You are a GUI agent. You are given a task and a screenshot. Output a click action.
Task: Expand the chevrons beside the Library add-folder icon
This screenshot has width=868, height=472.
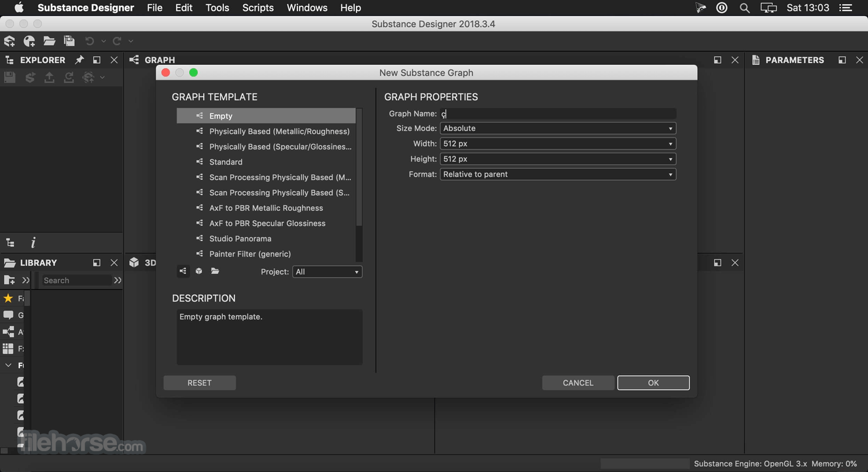click(25, 280)
